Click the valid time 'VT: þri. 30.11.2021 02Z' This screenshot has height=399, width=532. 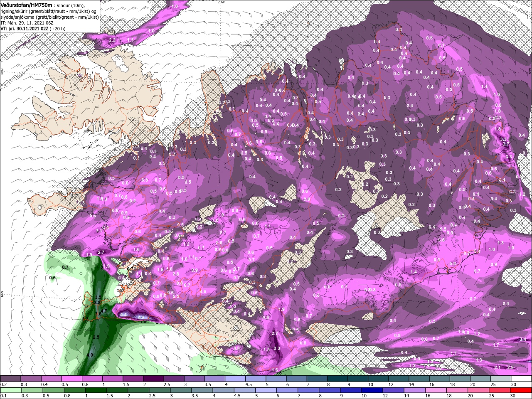coord(24,29)
